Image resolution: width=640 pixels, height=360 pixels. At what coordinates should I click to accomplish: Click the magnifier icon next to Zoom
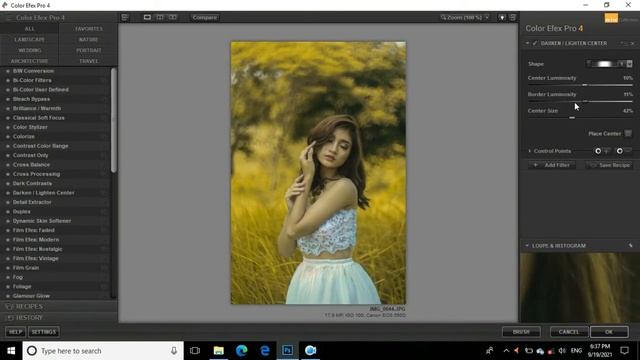443,18
